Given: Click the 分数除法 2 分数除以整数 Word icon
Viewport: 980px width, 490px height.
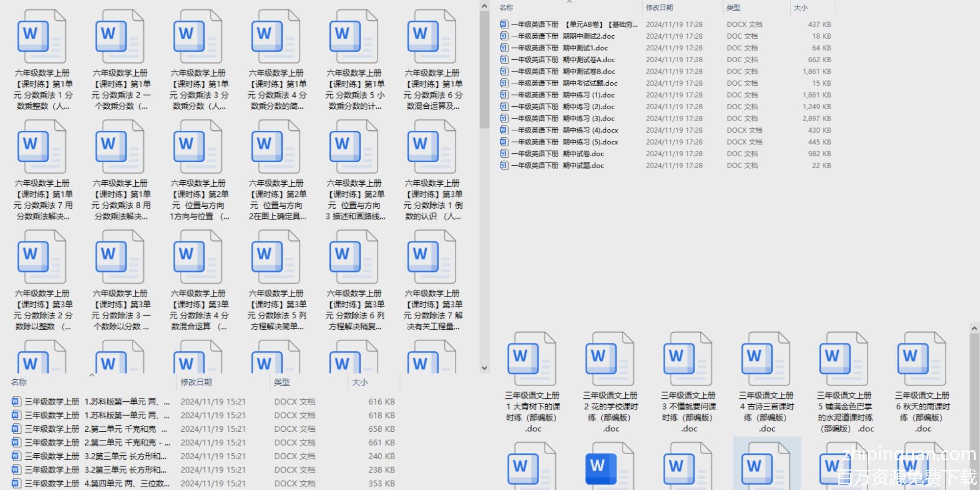Looking at the screenshot, I should click(42, 258).
